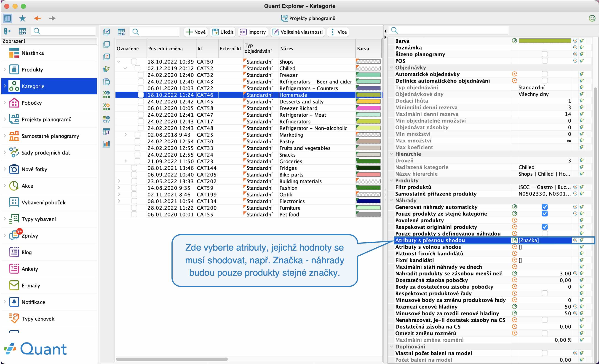Open Akce in sidebar
Screen dimensions: 599x364
pos(49,186)
